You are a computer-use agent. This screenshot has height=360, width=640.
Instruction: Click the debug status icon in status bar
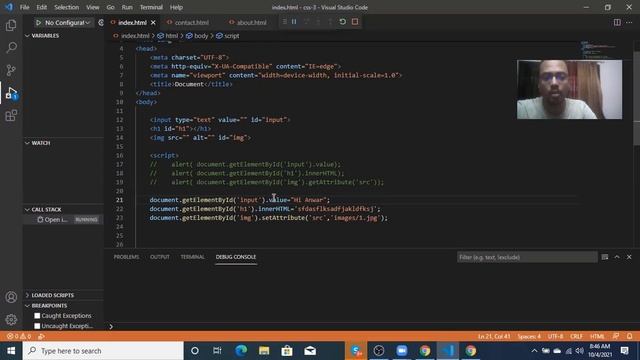click(41, 336)
